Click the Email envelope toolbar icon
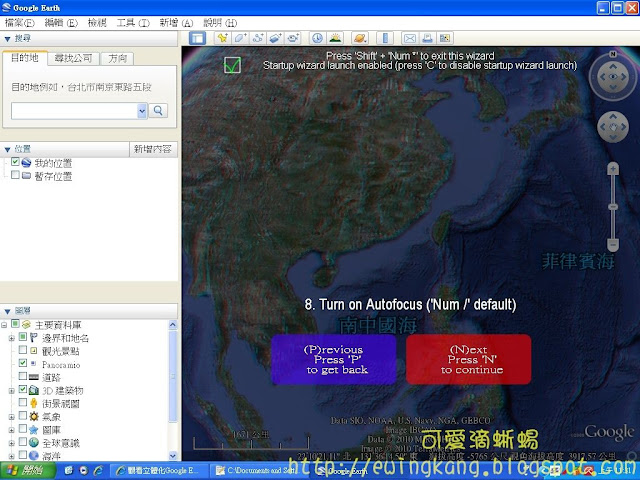Screen dimensions: 640x480 [x=410, y=38]
